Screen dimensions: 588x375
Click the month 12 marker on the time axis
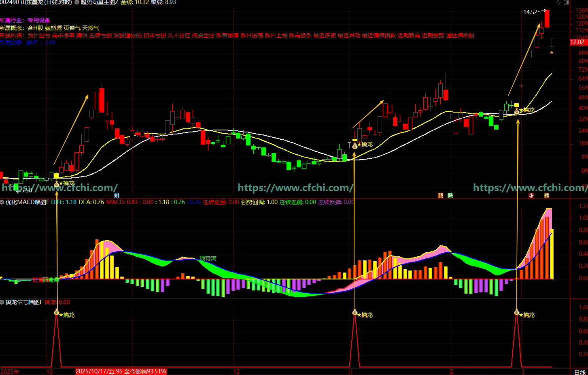pos(237,372)
